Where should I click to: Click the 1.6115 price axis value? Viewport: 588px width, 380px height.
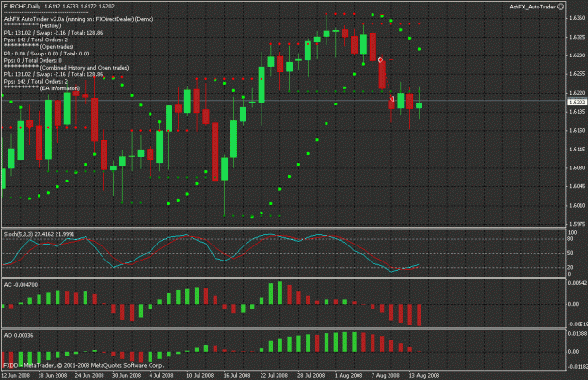click(x=577, y=150)
